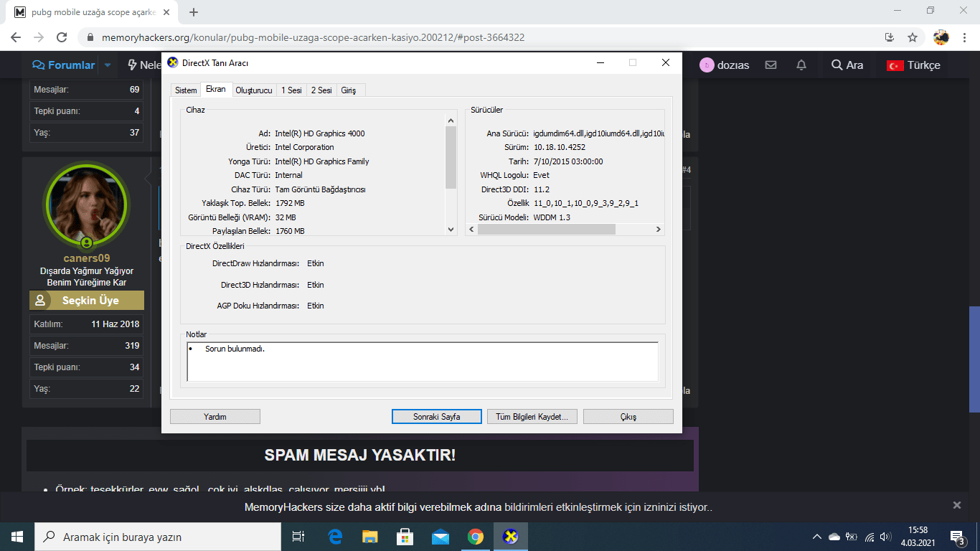
Task: Click install/download icon in address bar
Action: coord(890,37)
